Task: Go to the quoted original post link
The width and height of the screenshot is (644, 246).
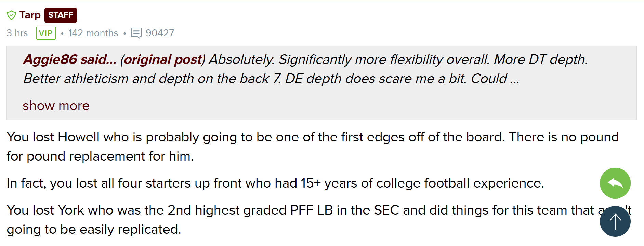Action: click(162, 59)
